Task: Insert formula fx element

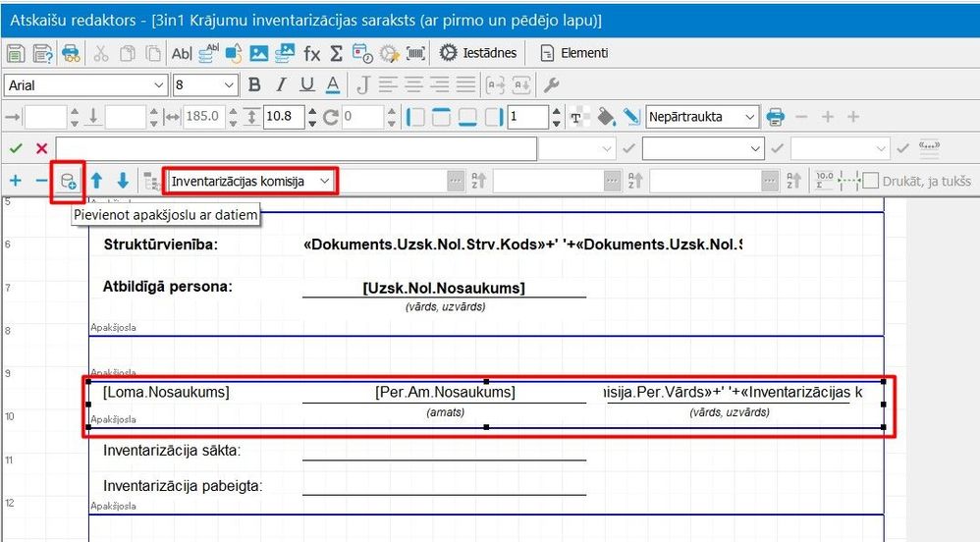Action: (311, 53)
